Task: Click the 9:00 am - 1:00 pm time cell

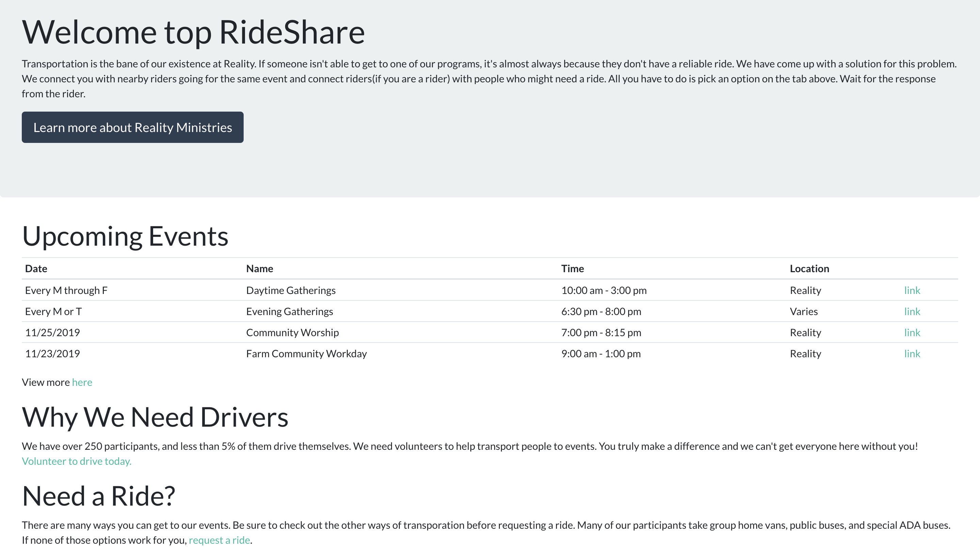Action: (x=601, y=354)
